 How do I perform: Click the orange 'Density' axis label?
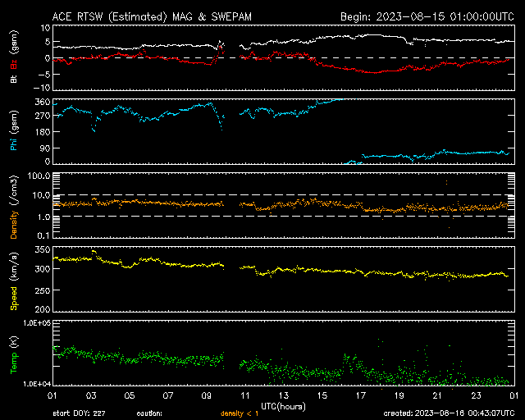pyautogui.click(x=14, y=225)
